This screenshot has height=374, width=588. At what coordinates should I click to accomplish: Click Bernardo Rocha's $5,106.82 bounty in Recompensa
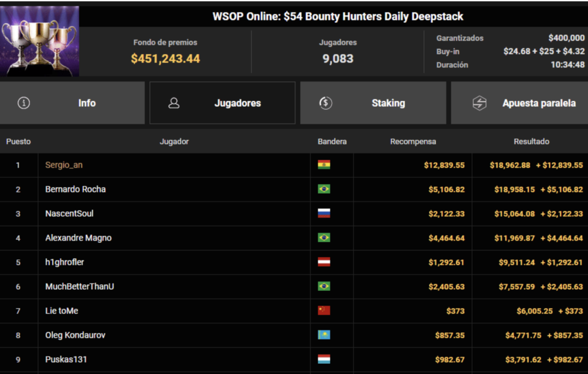446,190
